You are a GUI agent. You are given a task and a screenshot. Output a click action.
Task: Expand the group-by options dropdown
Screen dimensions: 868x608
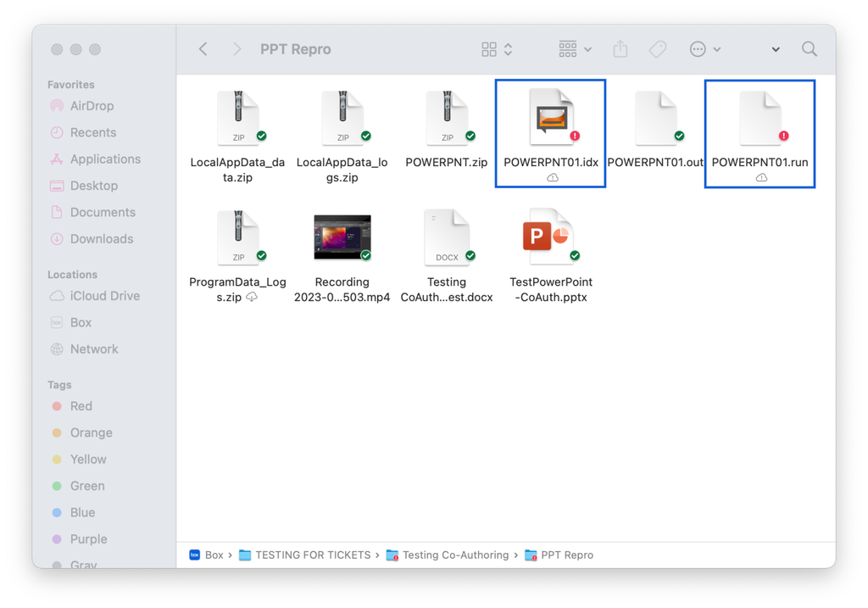pos(576,49)
